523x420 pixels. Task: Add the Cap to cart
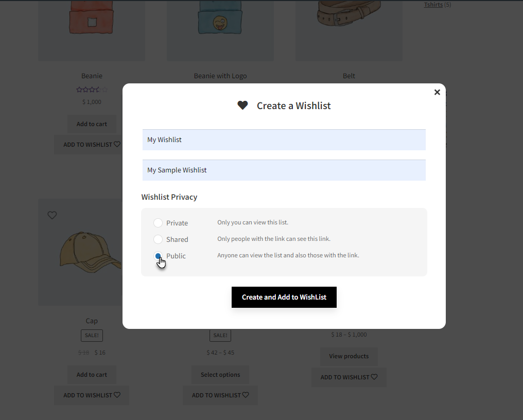92,375
